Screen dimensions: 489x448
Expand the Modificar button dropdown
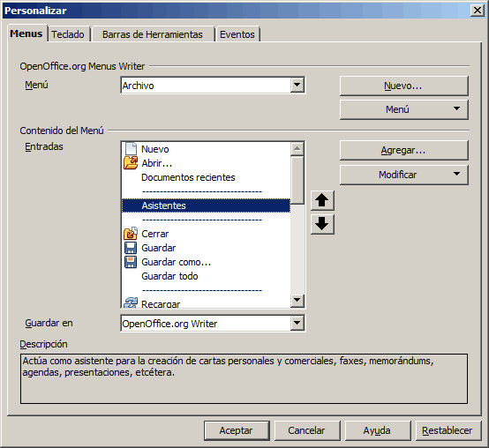(x=456, y=174)
